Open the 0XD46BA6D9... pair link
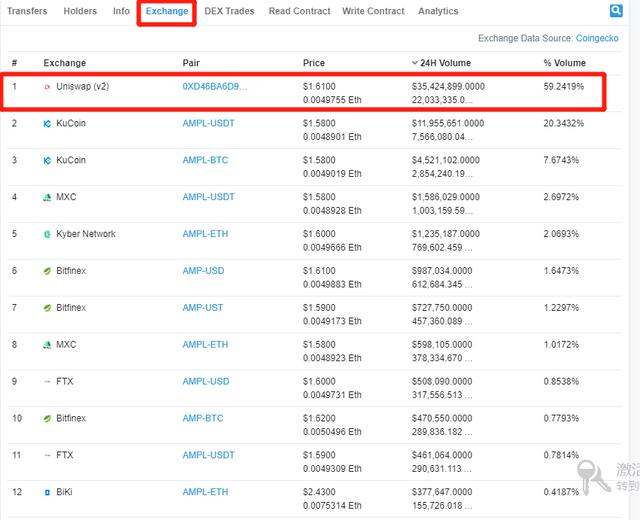 coord(215,87)
